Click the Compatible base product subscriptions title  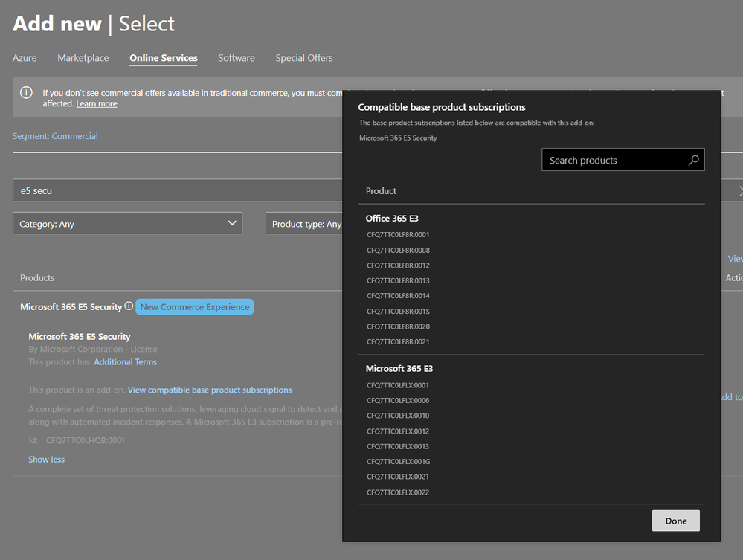[442, 107]
